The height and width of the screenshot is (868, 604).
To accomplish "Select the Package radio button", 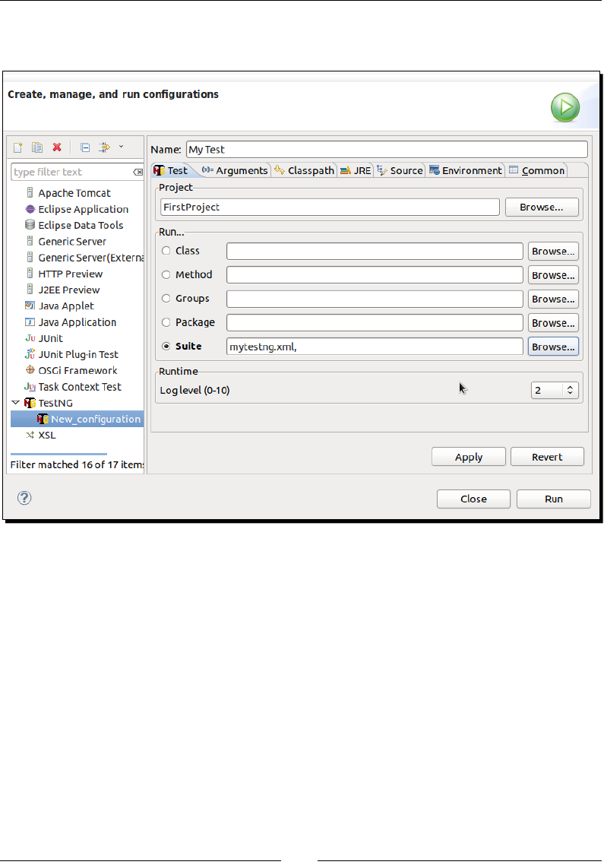I will pyautogui.click(x=166, y=322).
